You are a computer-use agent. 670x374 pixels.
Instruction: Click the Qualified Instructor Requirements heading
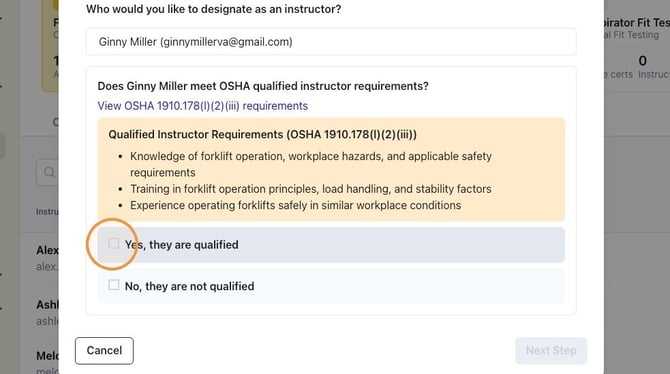262,135
